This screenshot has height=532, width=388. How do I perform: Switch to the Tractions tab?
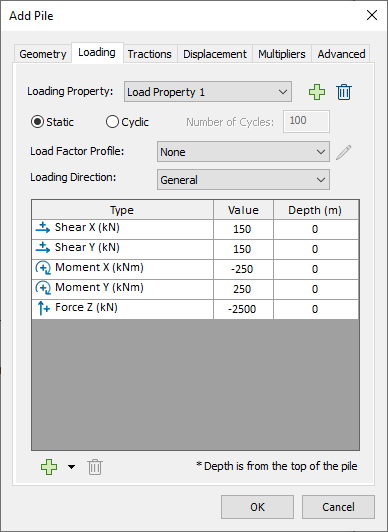(x=150, y=54)
